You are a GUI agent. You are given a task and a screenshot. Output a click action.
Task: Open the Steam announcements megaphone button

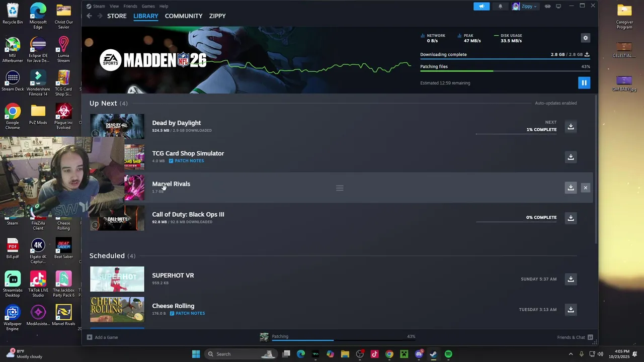[481, 7]
